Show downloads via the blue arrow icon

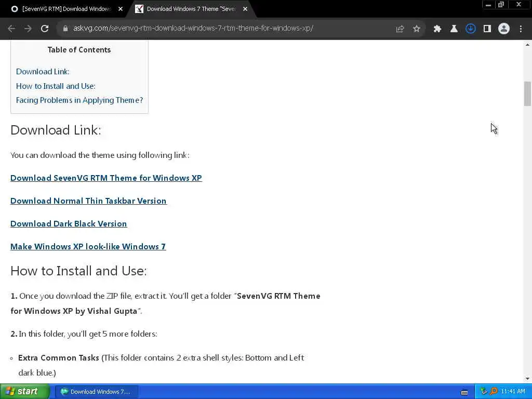point(470,29)
